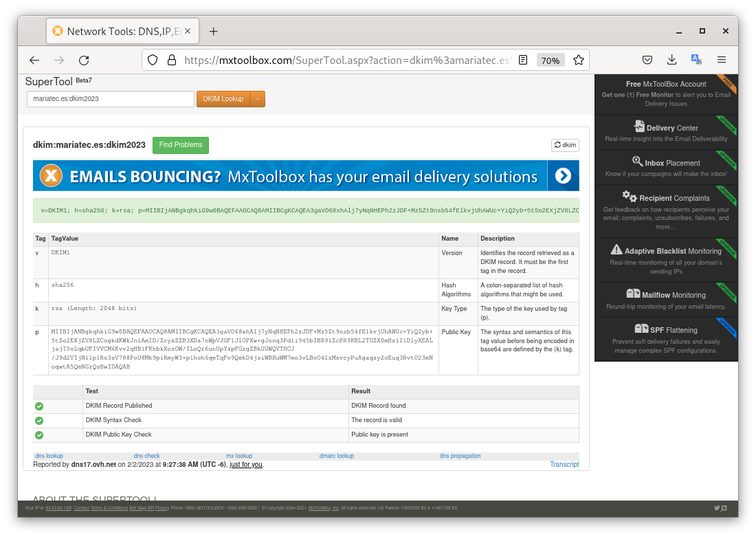The image size is (756, 537).
Task: Click the Pocket save icon
Action: (647, 61)
